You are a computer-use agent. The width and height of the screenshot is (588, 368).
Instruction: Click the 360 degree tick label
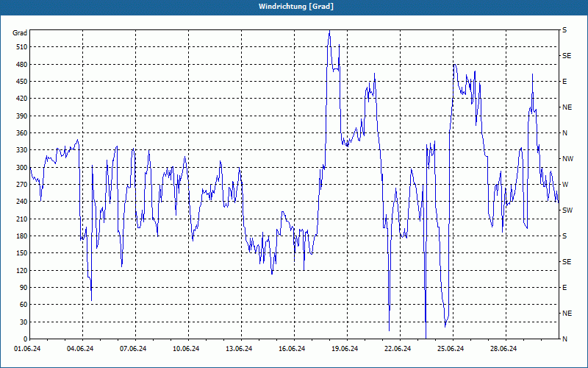point(22,133)
